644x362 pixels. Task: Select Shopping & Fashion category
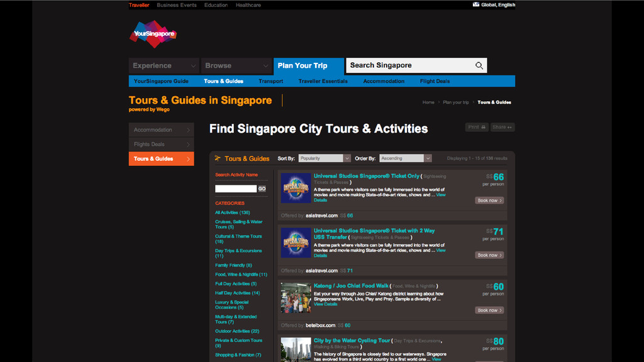238,355
